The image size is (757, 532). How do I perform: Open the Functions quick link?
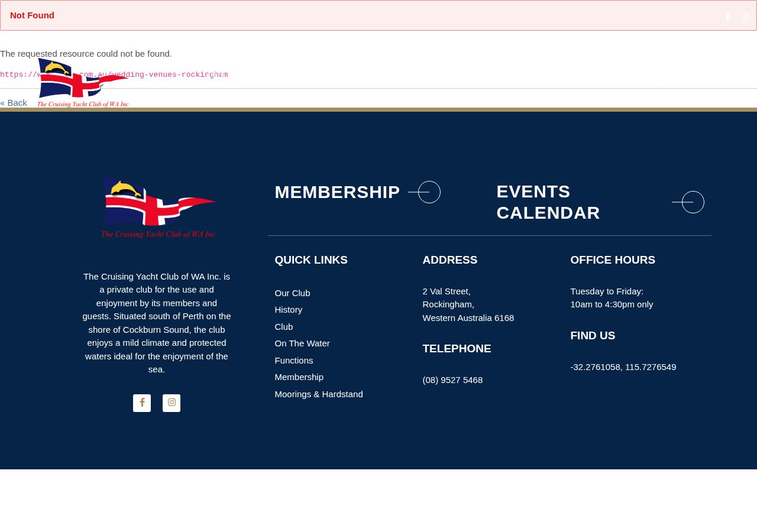294,361
